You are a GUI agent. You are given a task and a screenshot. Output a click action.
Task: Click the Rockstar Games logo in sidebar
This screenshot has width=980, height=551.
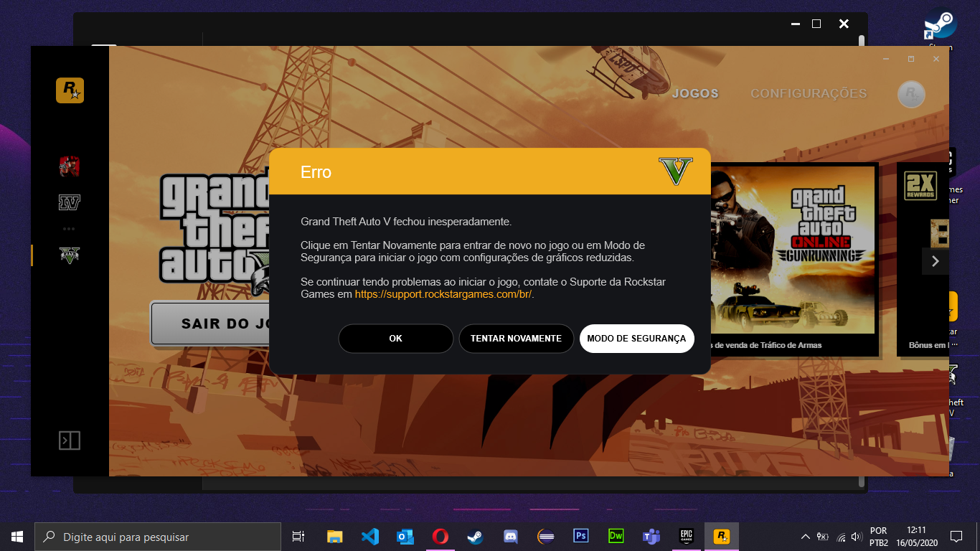(70, 90)
